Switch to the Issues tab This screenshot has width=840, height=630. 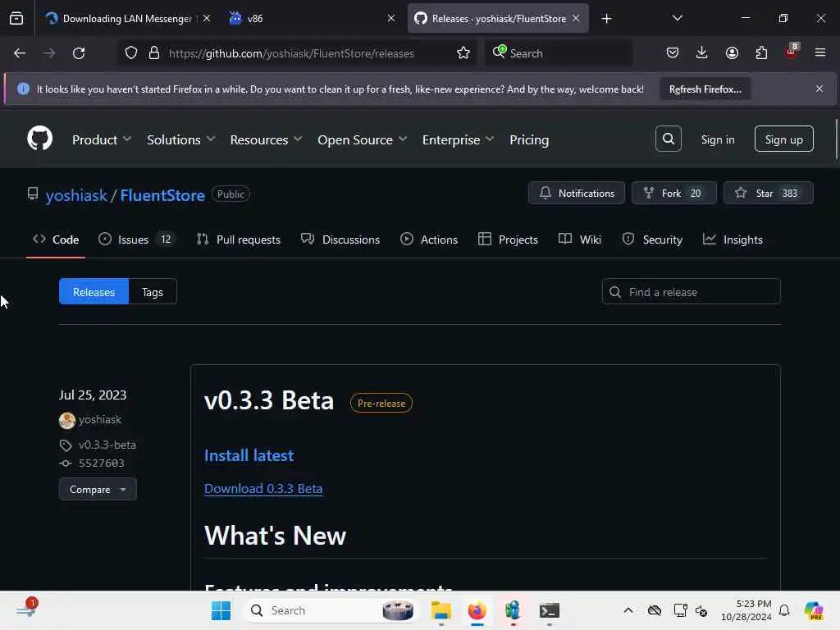click(137, 240)
